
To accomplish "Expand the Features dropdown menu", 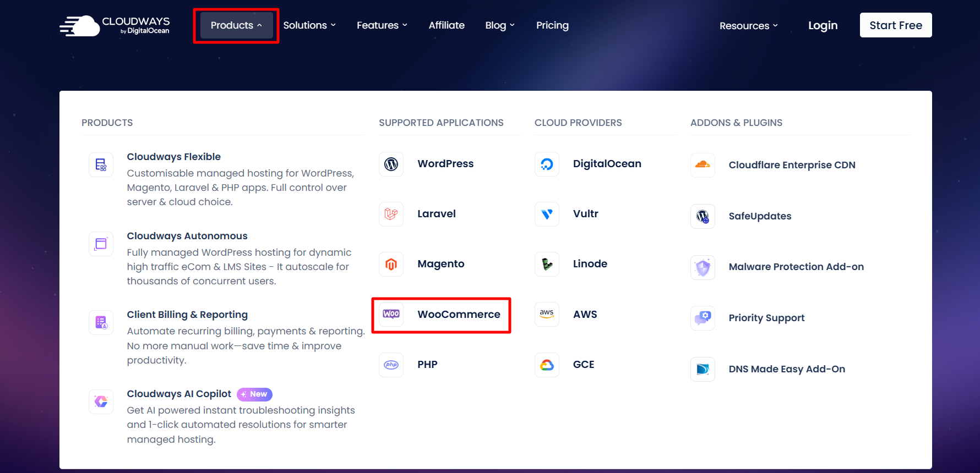I will pos(382,25).
